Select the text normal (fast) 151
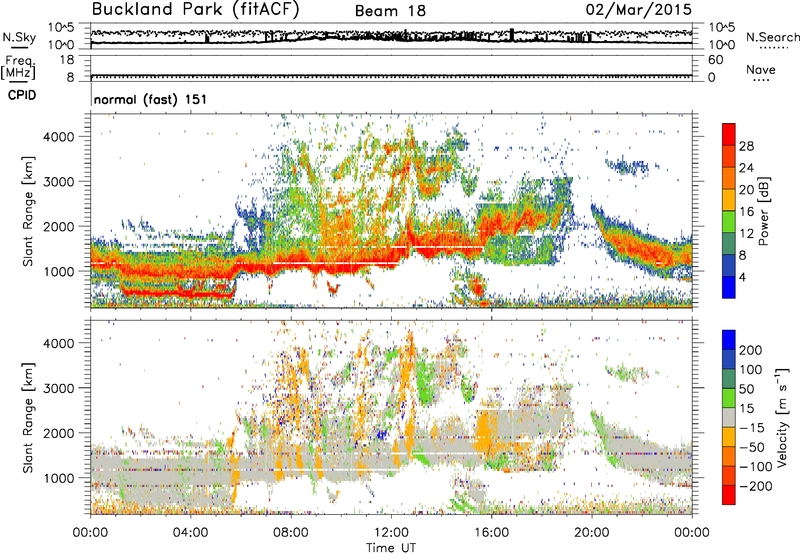800x554 pixels. [151, 99]
